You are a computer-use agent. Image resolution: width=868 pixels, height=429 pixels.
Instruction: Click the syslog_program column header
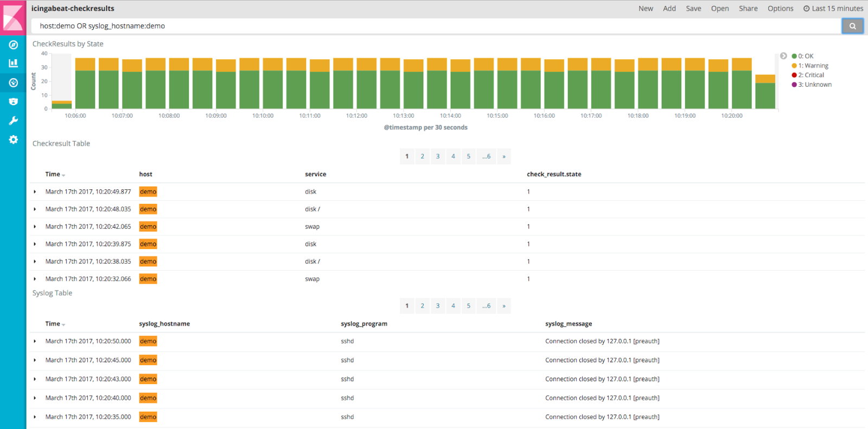(364, 324)
